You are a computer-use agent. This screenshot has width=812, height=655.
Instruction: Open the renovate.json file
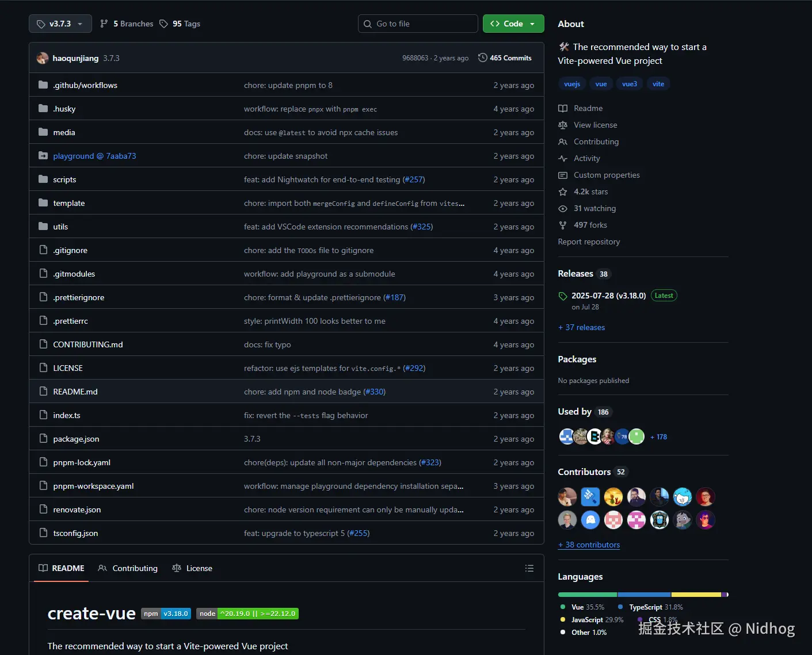77,510
